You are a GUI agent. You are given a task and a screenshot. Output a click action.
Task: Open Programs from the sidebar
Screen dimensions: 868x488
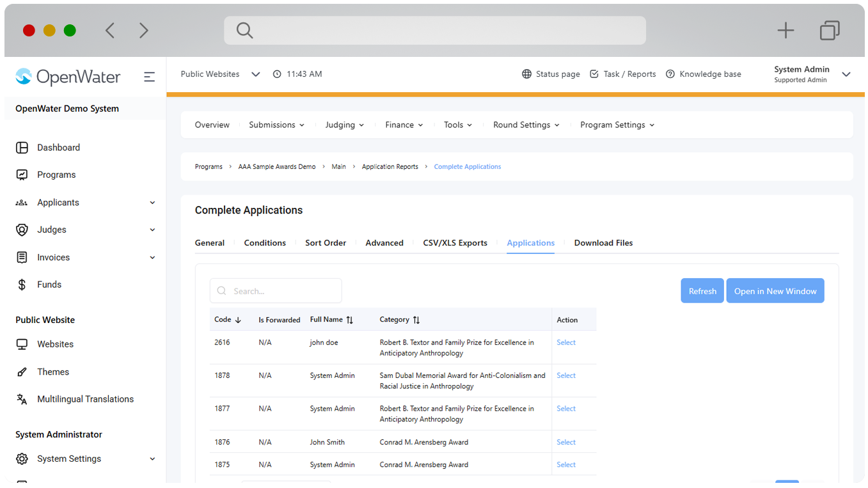pyautogui.click(x=56, y=175)
